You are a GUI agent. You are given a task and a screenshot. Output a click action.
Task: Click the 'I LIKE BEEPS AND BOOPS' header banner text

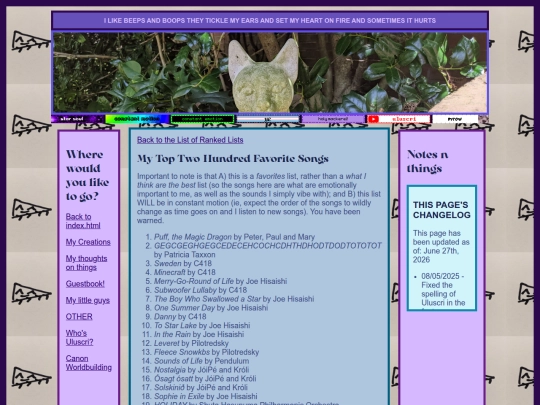[x=270, y=21]
